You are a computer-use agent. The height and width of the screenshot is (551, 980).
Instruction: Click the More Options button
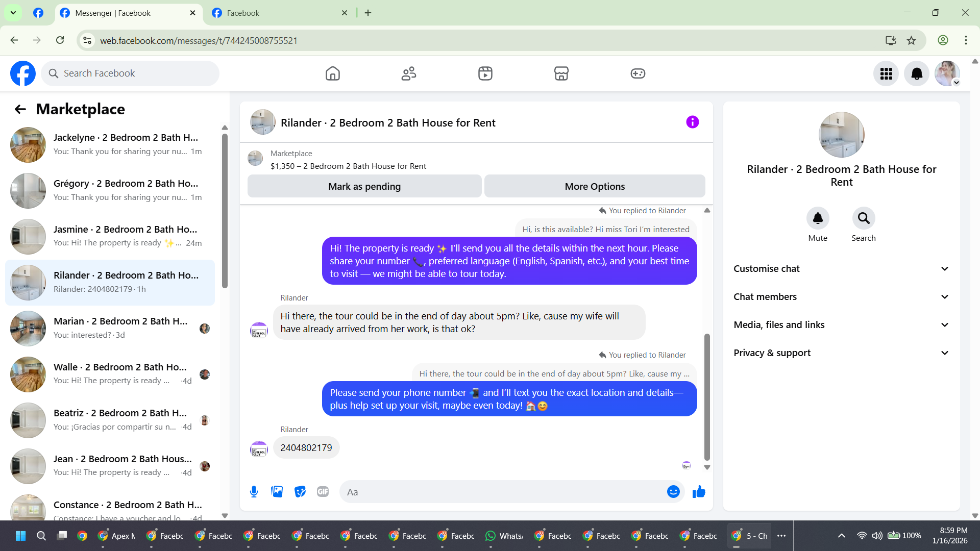coord(595,187)
